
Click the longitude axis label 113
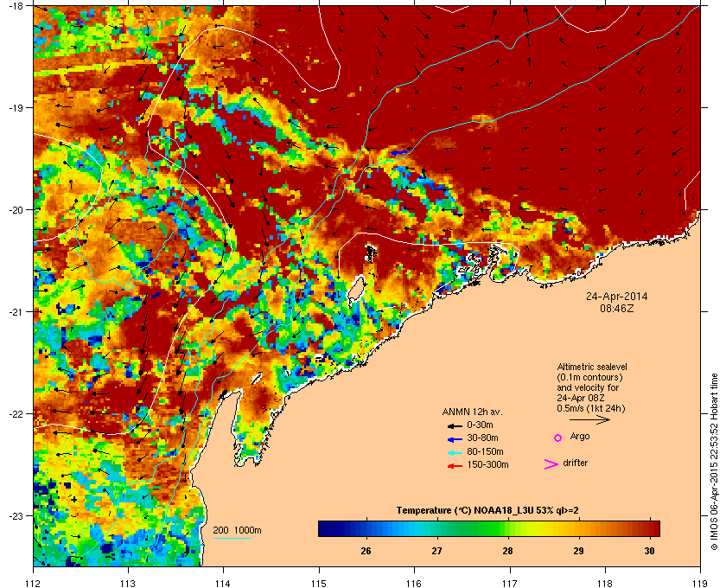(128, 584)
